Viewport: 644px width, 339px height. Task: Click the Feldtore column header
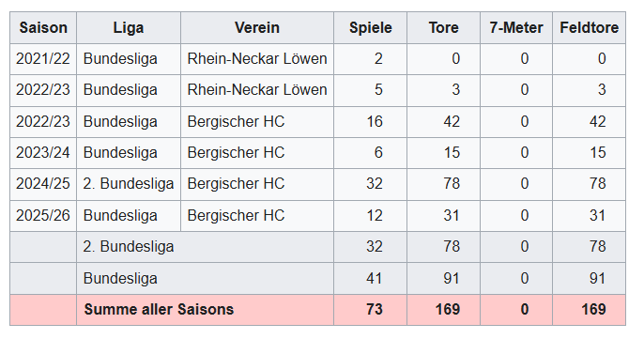pyautogui.click(x=590, y=27)
